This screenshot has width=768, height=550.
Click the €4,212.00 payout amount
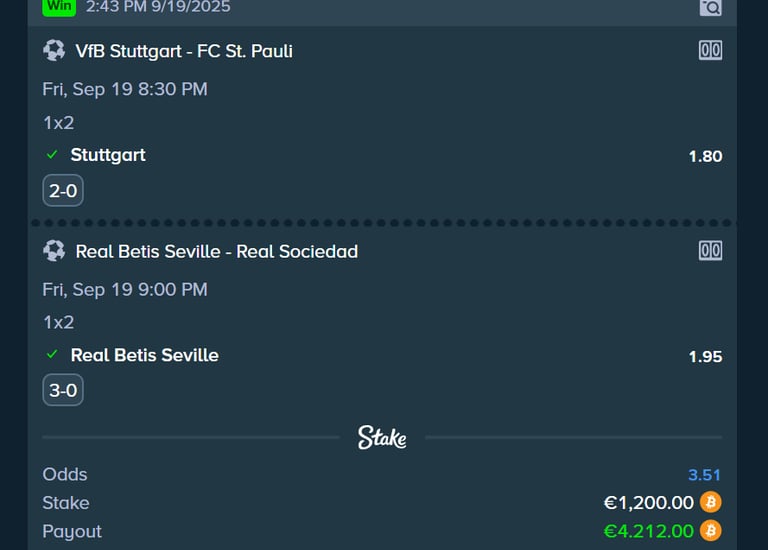point(648,531)
